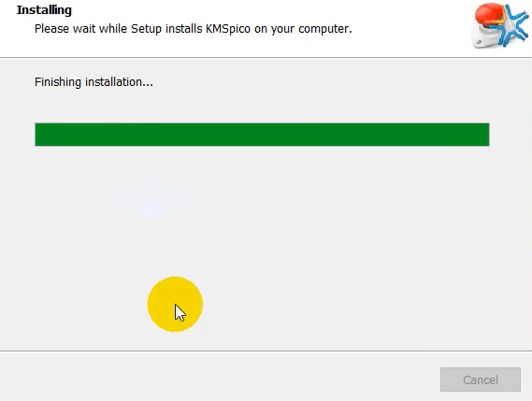Click the bold Installing heading
This screenshot has height=401, width=532.
tap(44, 10)
